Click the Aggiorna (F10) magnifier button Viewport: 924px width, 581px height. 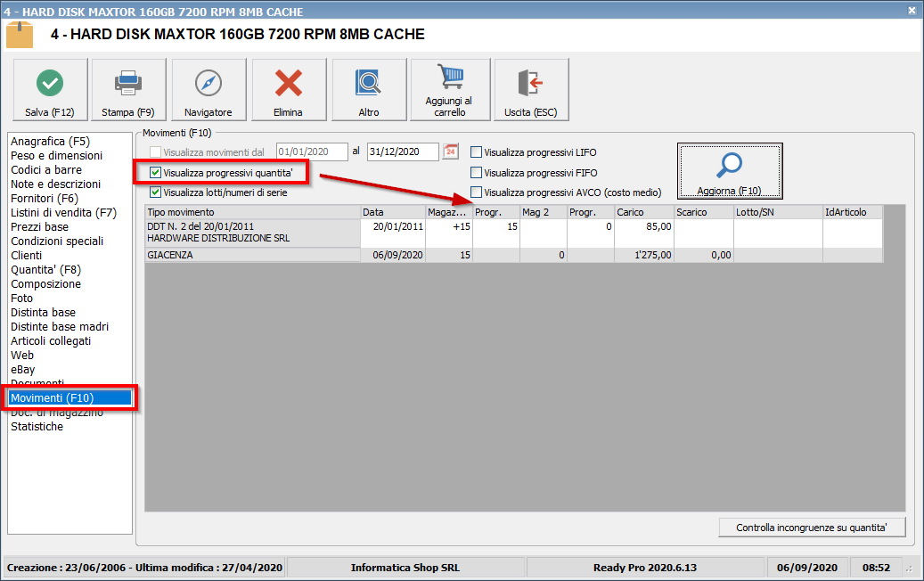pyautogui.click(x=730, y=171)
